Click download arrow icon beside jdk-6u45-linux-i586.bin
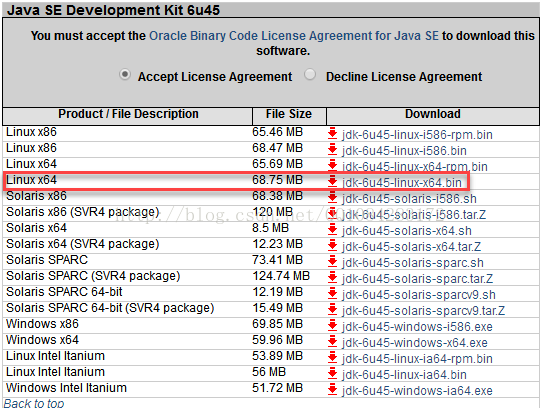The width and height of the screenshot is (540, 408). click(x=332, y=150)
